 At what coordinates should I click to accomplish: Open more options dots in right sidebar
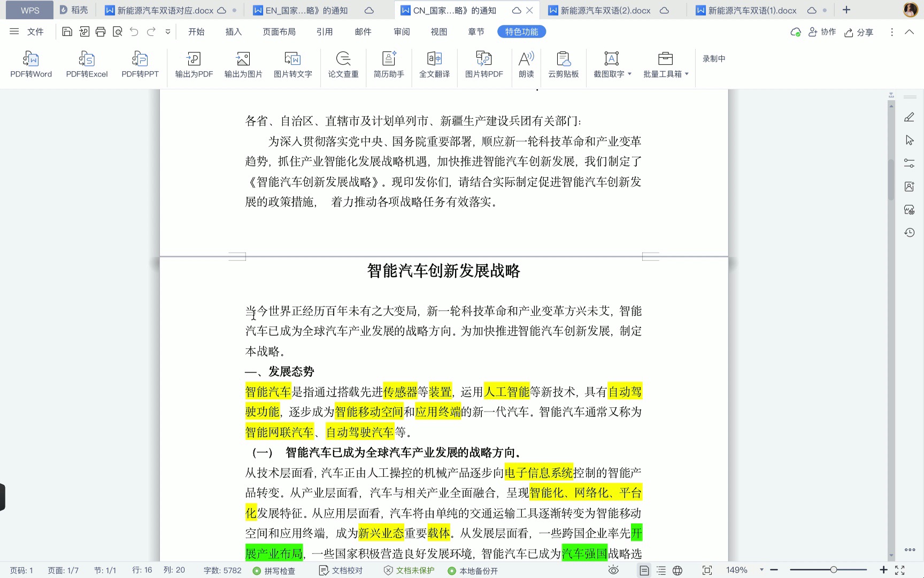(x=910, y=550)
